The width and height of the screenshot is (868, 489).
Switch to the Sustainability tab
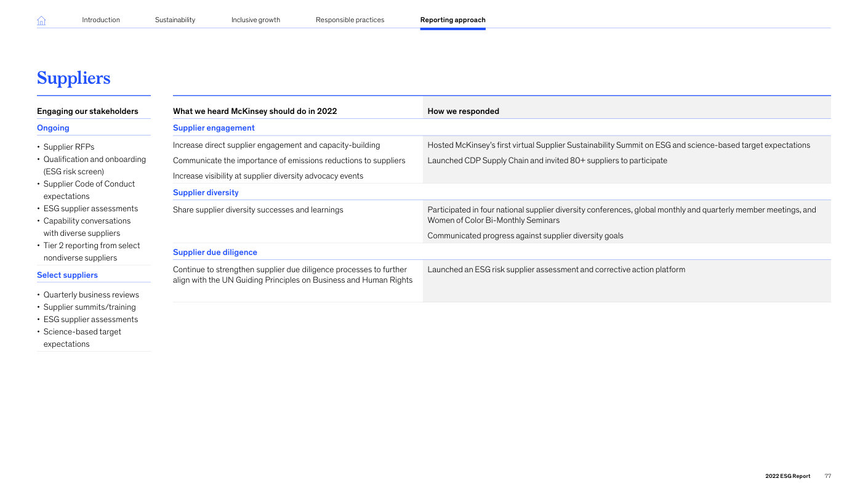pos(175,20)
